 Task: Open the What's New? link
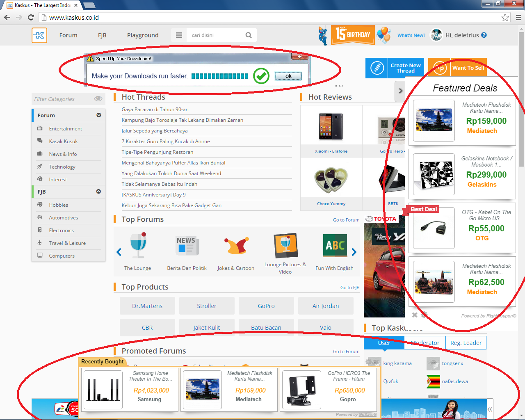411,35
